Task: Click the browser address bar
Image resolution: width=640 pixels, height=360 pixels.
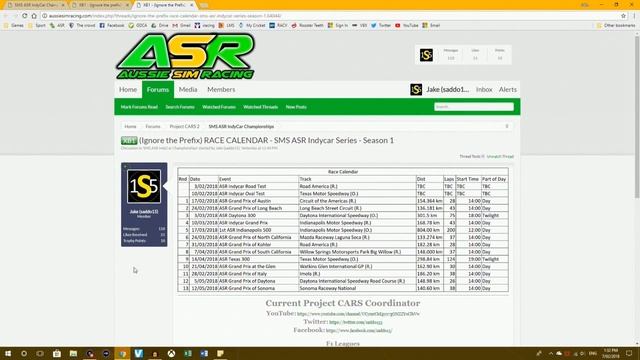Action: pyautogui.click(x=331, y=16)
